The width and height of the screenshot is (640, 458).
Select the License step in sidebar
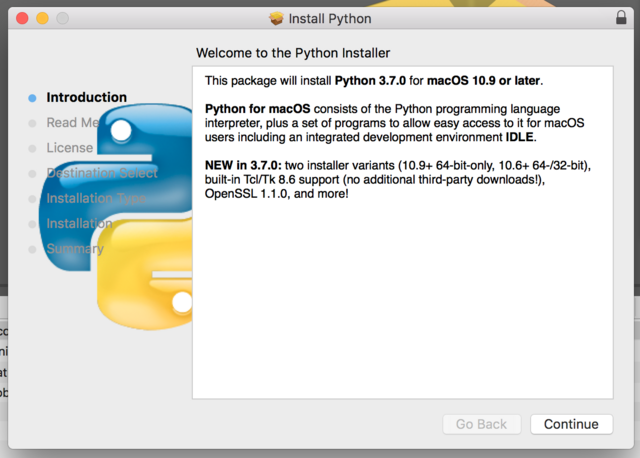[x=70, y=148]
